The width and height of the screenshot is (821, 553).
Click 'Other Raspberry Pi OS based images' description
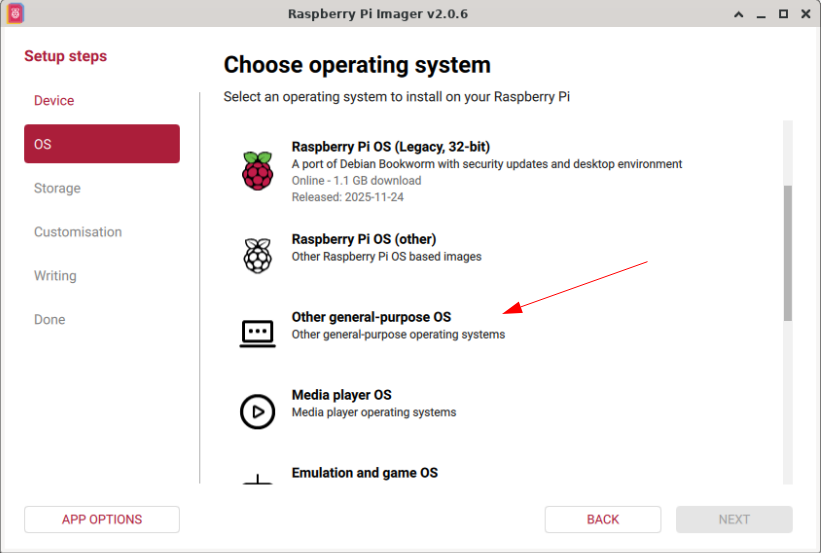tap(386, 257)
